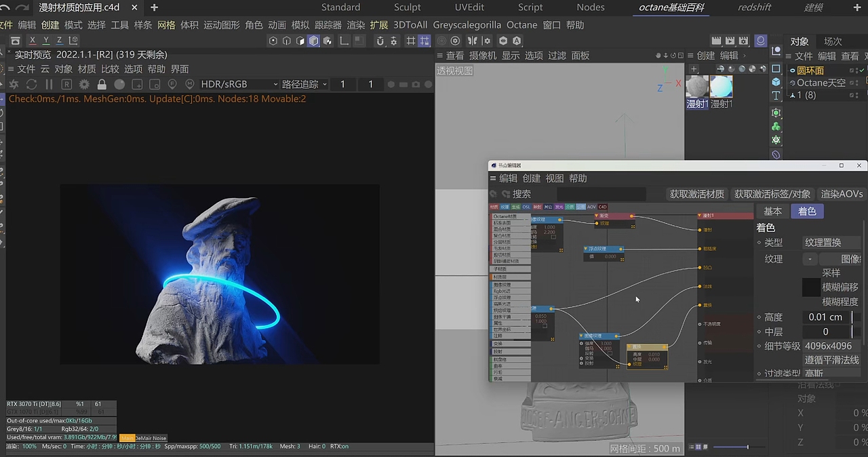868x457 pixels.
Task: Switch to 着色 tab in node editor
Action: 807,212
